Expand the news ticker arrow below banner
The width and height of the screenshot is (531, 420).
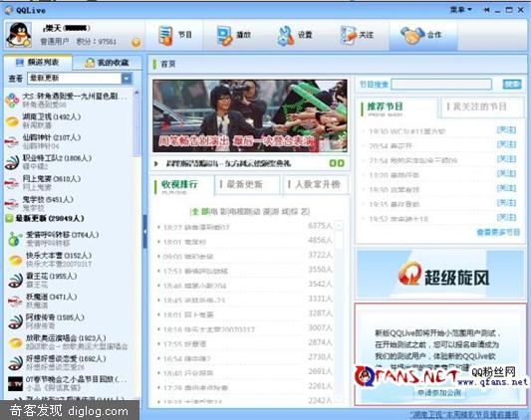click(156, 164)
